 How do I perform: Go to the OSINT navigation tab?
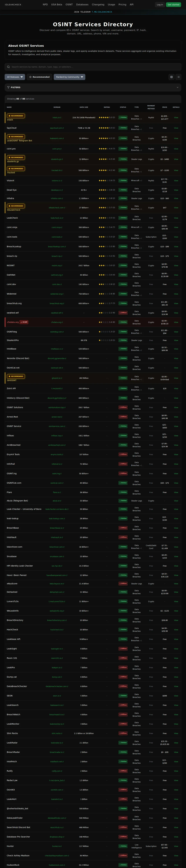click(69, 5)
